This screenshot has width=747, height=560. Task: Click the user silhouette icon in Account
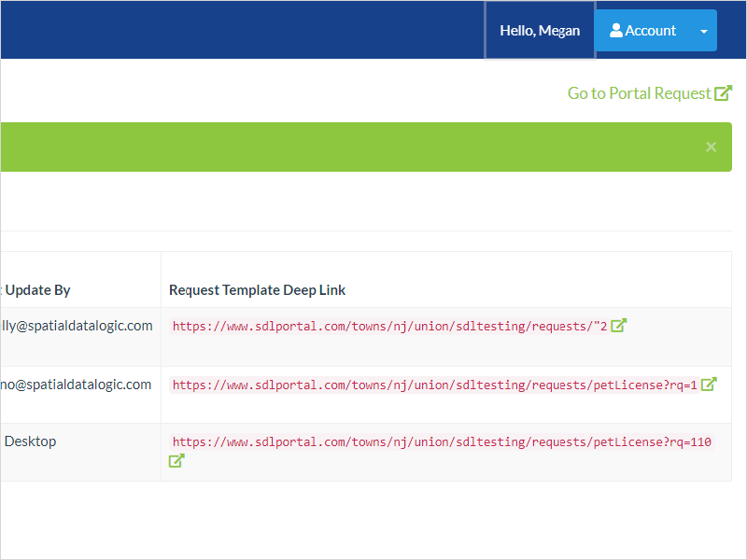[x=616, y=31]
